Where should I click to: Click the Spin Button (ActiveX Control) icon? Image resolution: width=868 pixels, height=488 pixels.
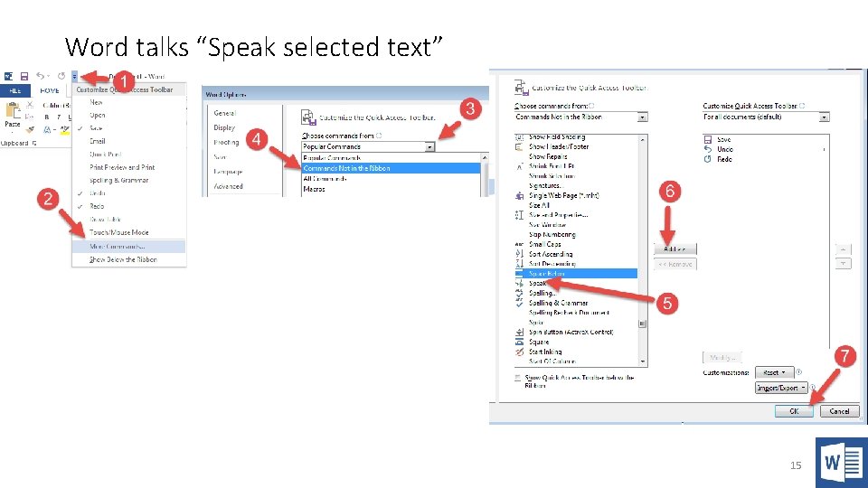click(x=519, y=332)
